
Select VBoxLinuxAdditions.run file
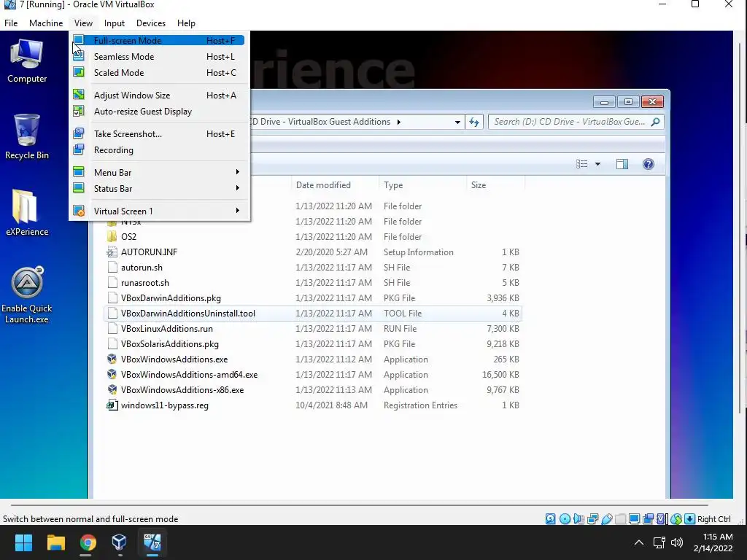point(312,329)
